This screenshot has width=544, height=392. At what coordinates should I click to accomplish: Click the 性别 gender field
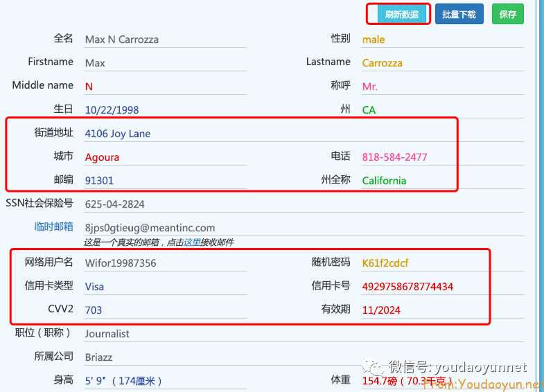coord(442,39)
